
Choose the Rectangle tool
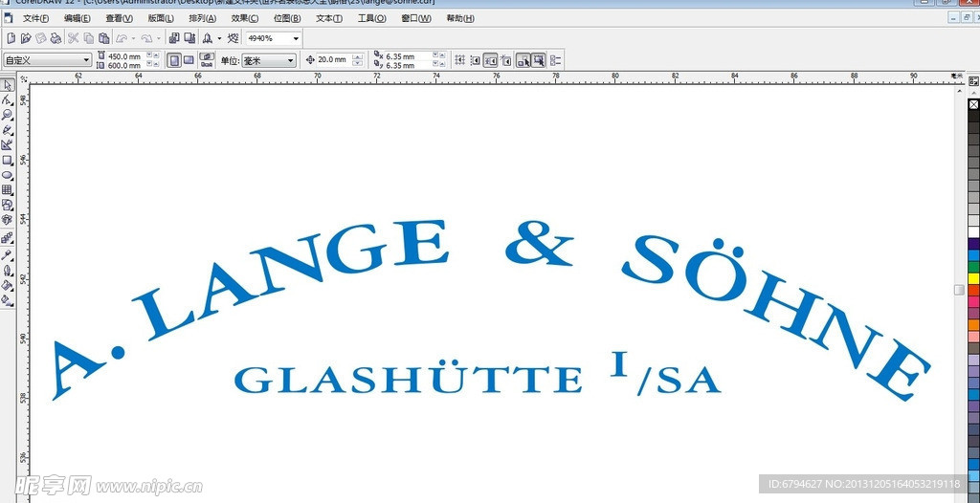tap(7, 161)
